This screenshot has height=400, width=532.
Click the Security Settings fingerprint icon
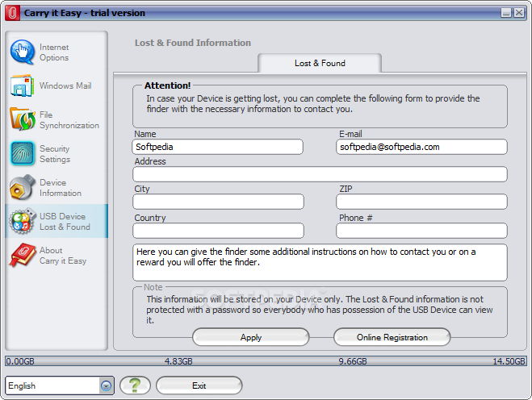pos(23,153)
